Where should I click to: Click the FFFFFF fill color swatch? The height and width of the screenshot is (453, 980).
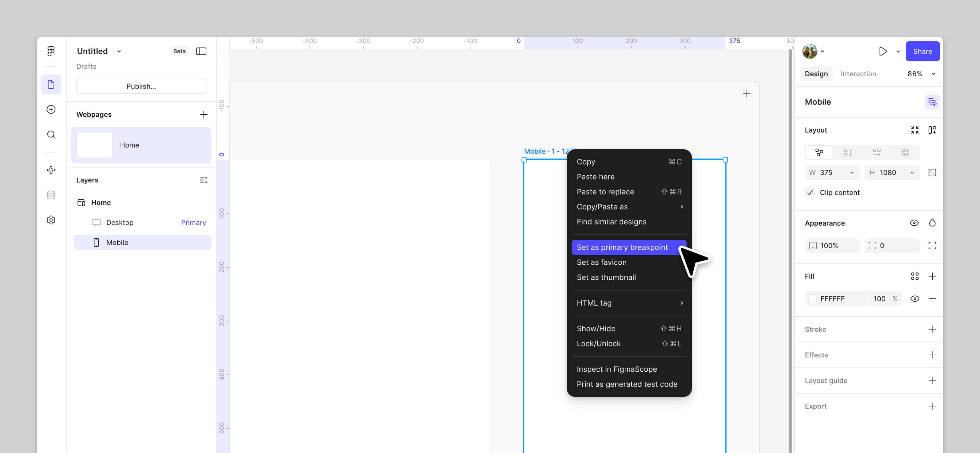[812, 298]
